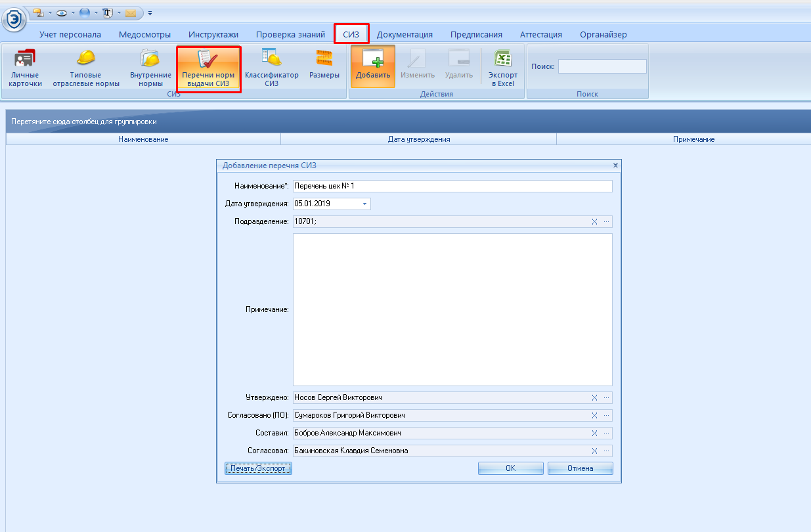811x532 pixels.
Task: Switch to the Медосмотры tab
Action: point(144,35)
